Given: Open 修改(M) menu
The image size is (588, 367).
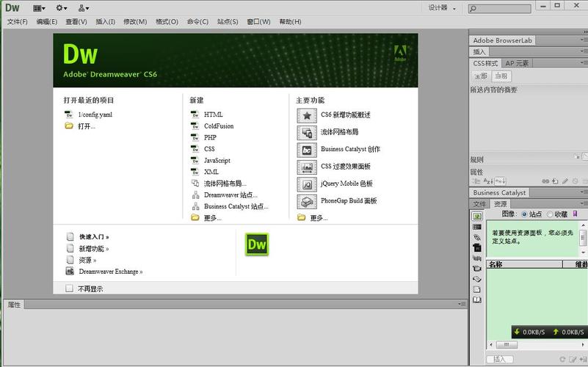Looking at the screenshot, I should coord(135,22).
